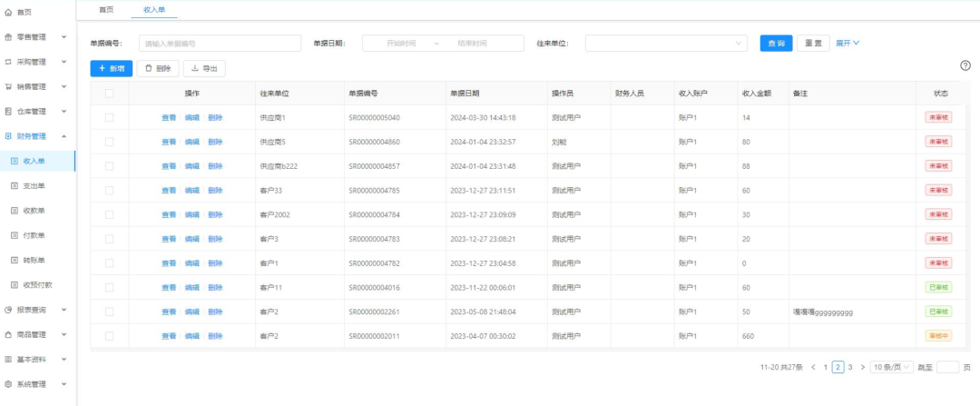Screen dimensions: 980x406
Task: Open the 10条/页 page size dropdown
Action: pyautogui.click(x=891, y=367)
